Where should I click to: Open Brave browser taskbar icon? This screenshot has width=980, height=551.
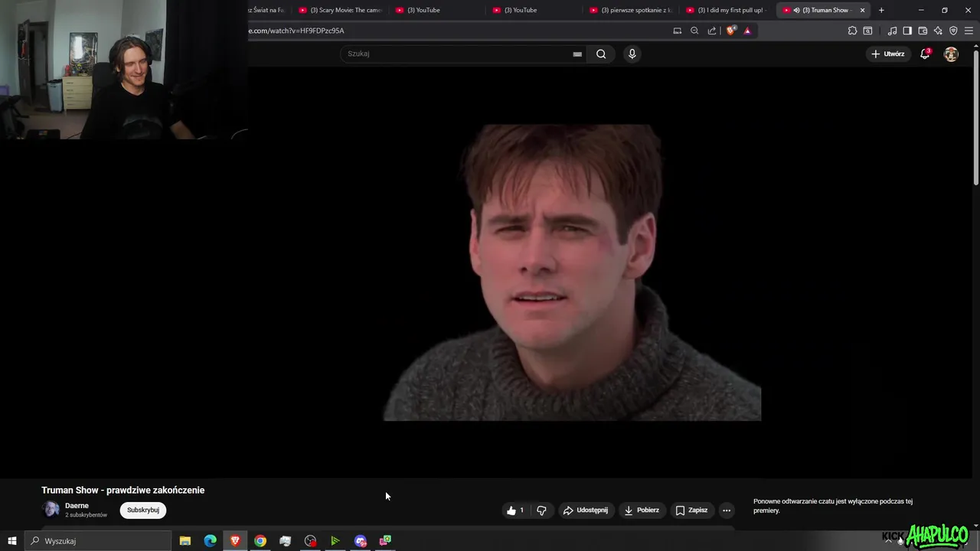235,541
